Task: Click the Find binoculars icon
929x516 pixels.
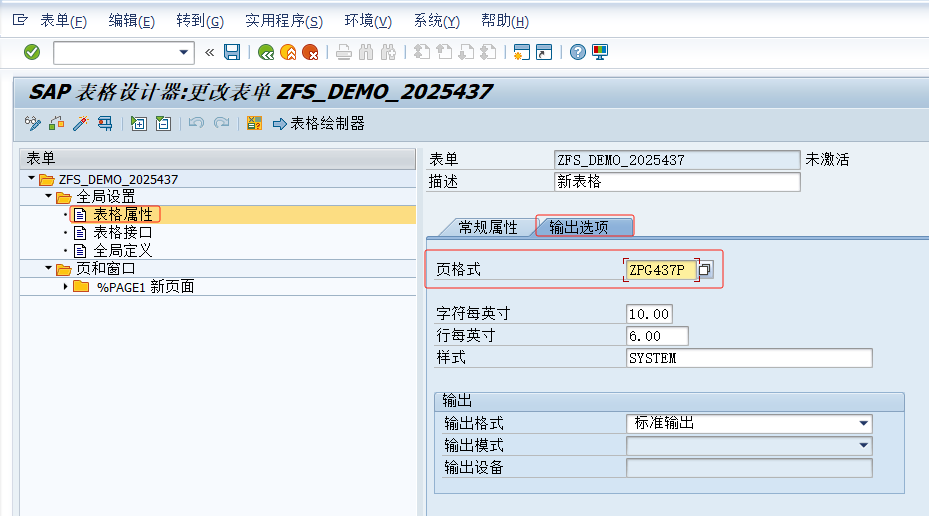Action: pos(366,52)
